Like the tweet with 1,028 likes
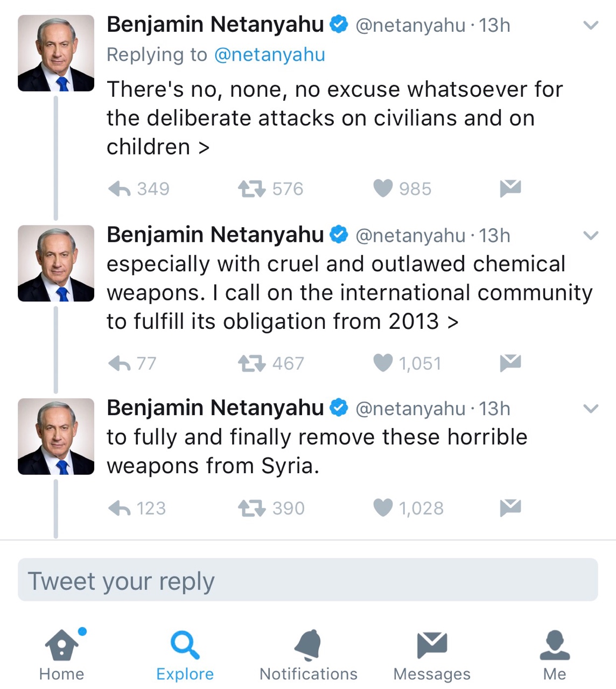 pos(383,508)
